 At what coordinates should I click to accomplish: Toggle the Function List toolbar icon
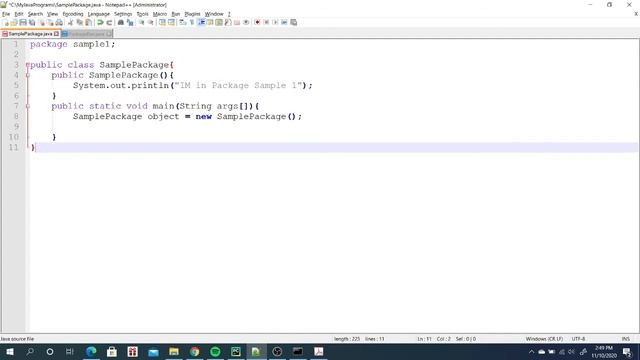coord(228,22)
